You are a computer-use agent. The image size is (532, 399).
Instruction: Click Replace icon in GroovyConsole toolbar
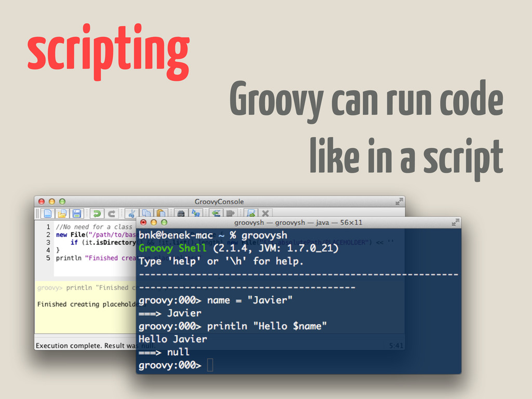[x=195, y=213]
